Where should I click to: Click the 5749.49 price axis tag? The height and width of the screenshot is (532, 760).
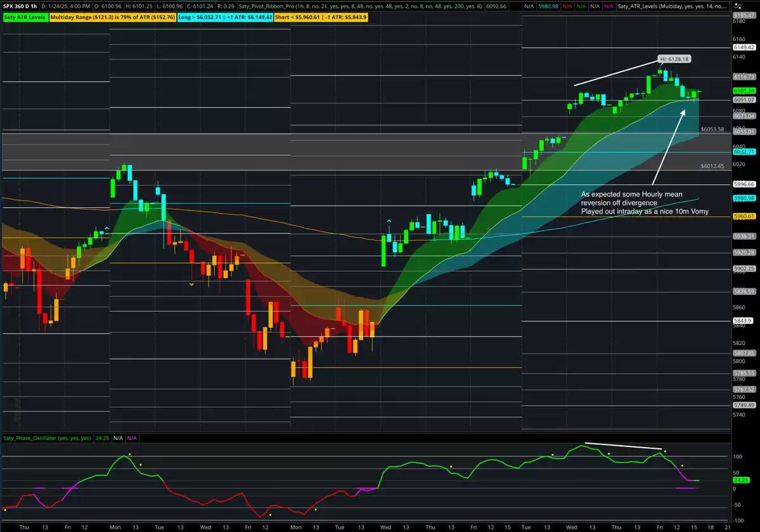pos(744,405)
